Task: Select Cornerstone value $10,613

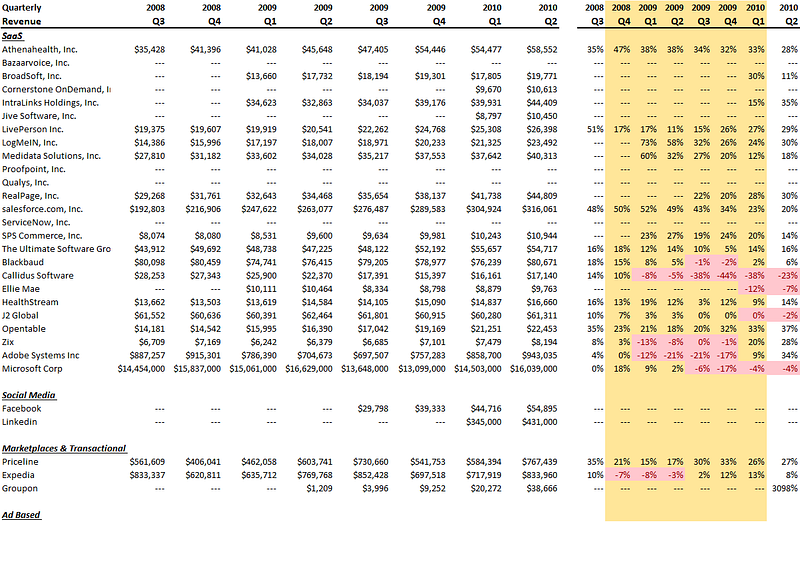Action: [x=542, y=89]
